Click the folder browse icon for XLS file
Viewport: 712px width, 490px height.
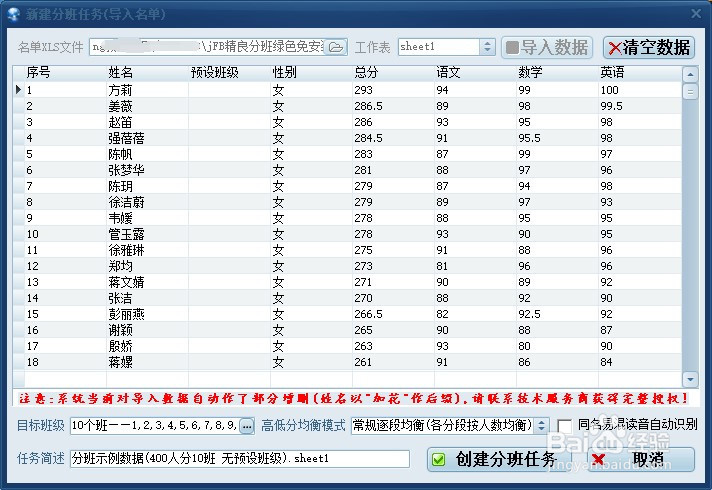tap(336, 47)
